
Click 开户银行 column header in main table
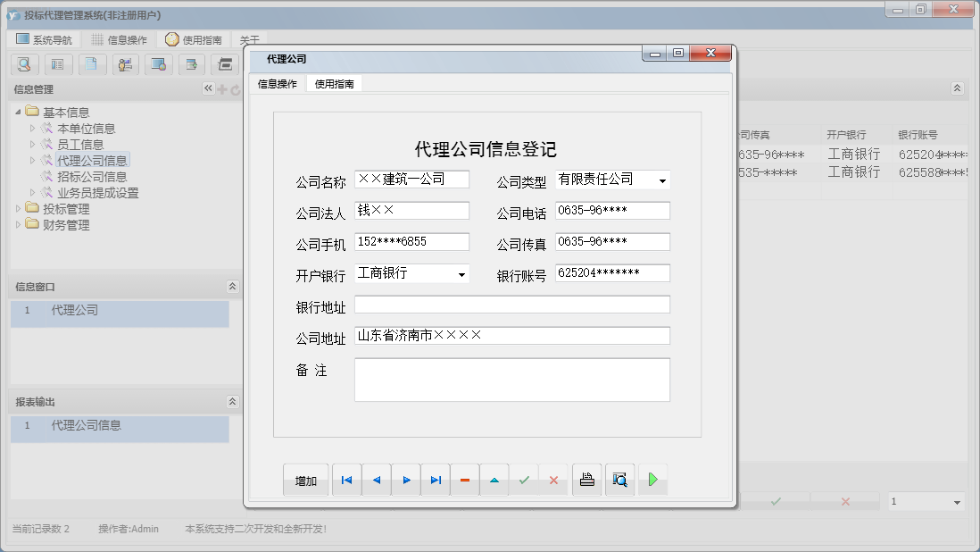846,134
